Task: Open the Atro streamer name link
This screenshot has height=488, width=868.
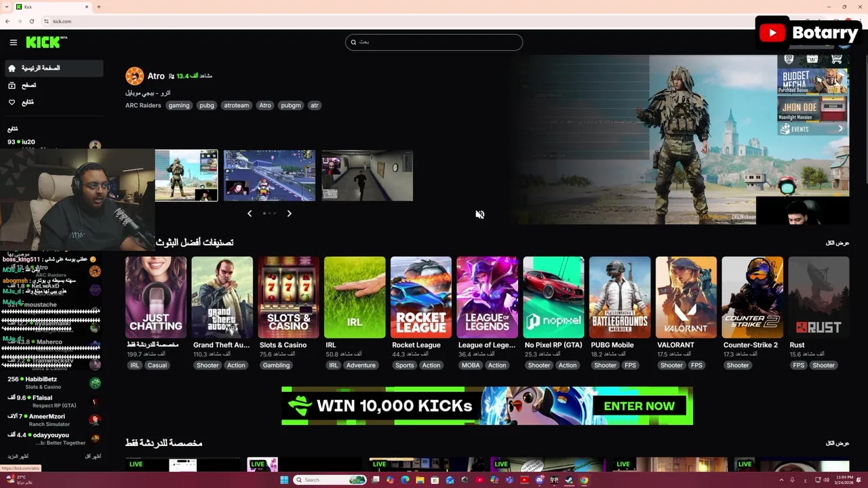Action: (x=156, y=76)
